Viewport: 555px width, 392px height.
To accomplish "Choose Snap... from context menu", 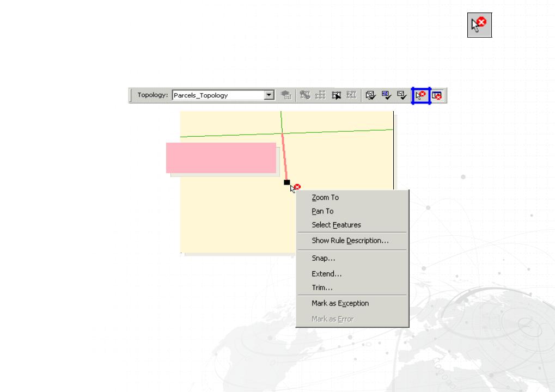I will (323, 258).
